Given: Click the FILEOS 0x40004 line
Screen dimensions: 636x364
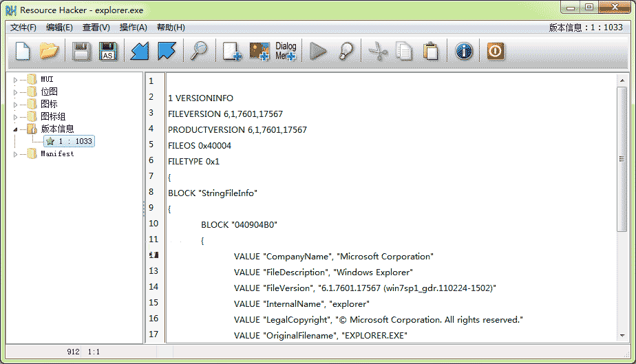Looking at the screenshot, I should pyautogui.click(x=200, y=145).
